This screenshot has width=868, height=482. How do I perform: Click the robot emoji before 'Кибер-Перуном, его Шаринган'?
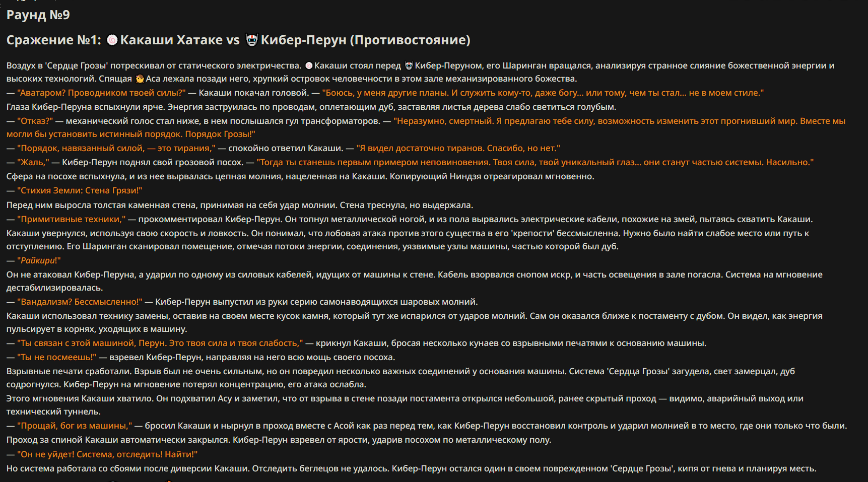click(409, 65)
